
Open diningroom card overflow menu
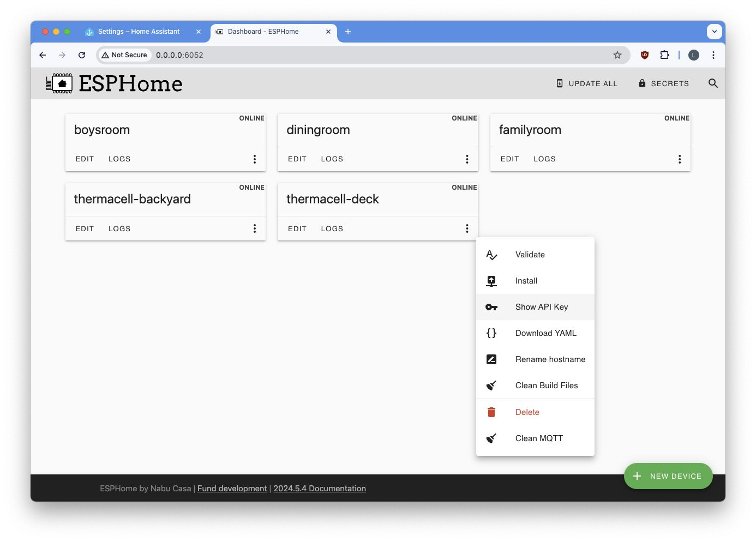coord(467,159)
